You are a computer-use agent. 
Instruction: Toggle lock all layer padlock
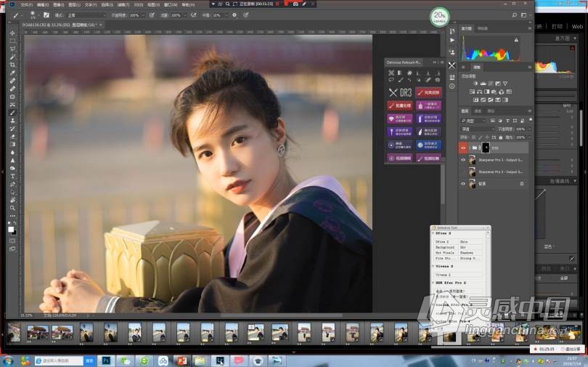501,138
